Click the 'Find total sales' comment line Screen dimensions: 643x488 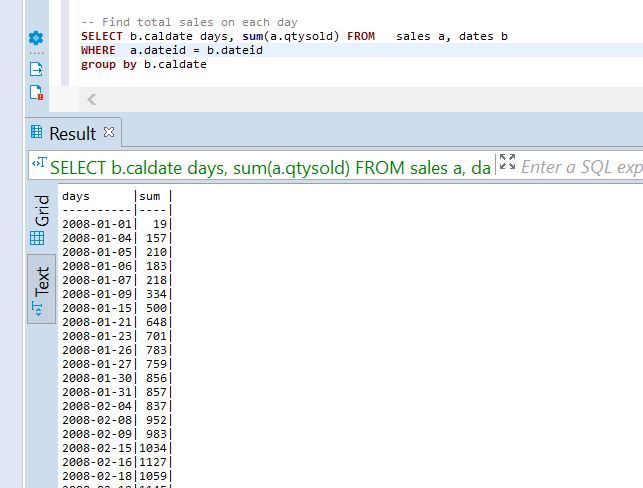pyautogui.click(x=189, y=22)
